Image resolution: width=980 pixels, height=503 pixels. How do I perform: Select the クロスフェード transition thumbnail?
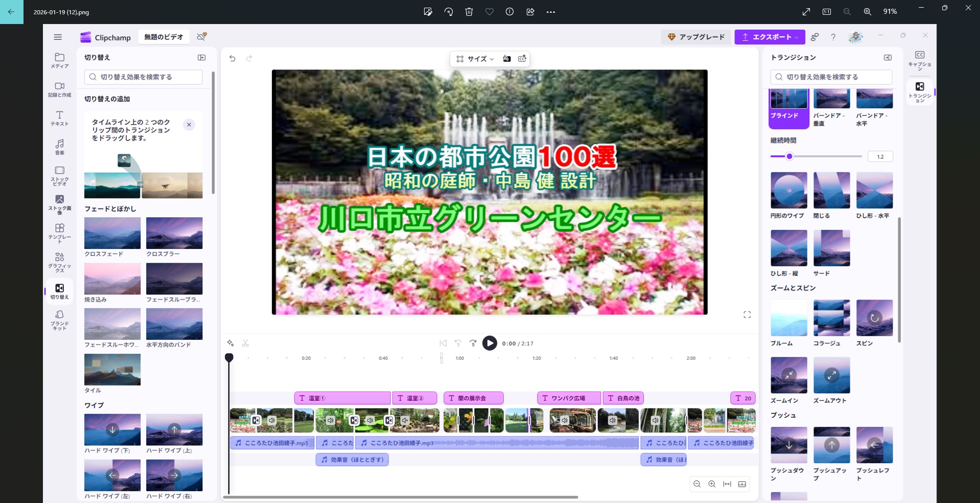point(112,233)
